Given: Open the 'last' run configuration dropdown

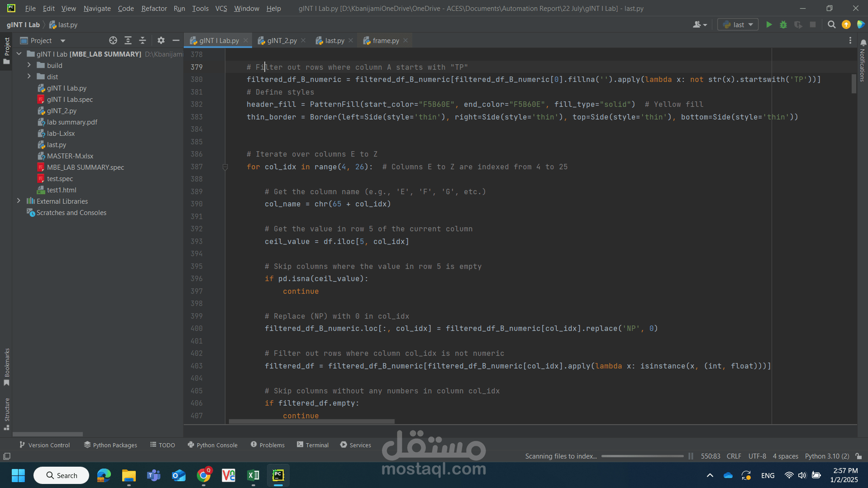Looking at the screenshot, I should [738, 24].
